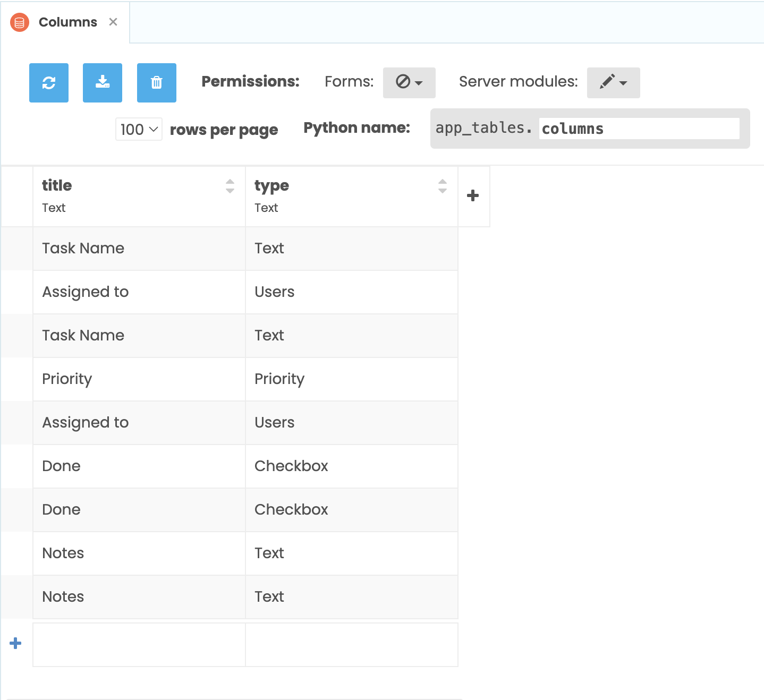
Task: Click the Priority cell in the type column
Action: 279,379
